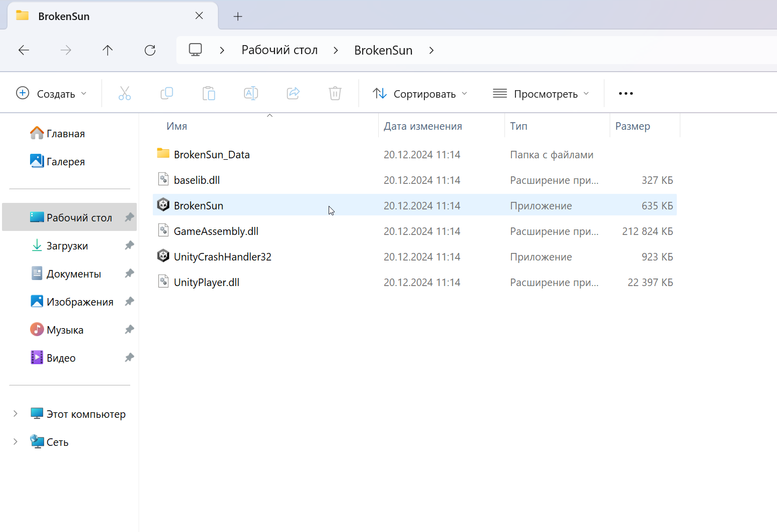Click the UnityCrashHandler32 application icon
Viewport: 777px width, 532px height.
[163, 255]
